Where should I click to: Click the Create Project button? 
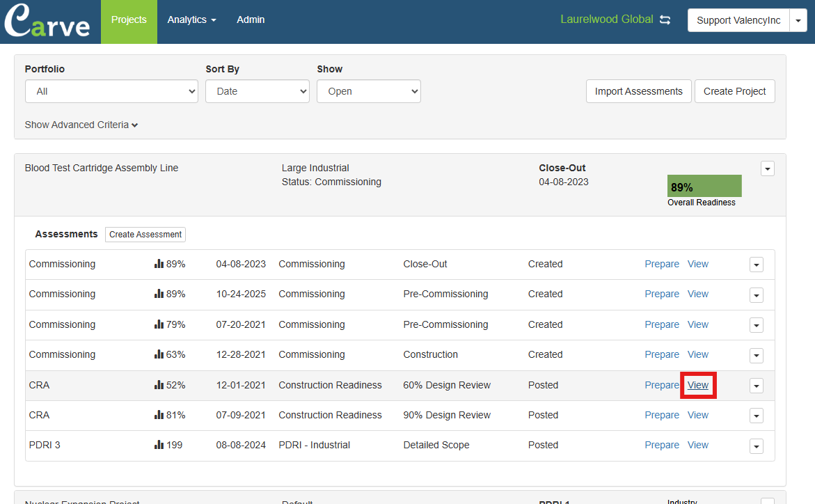(x=734, y=91)
